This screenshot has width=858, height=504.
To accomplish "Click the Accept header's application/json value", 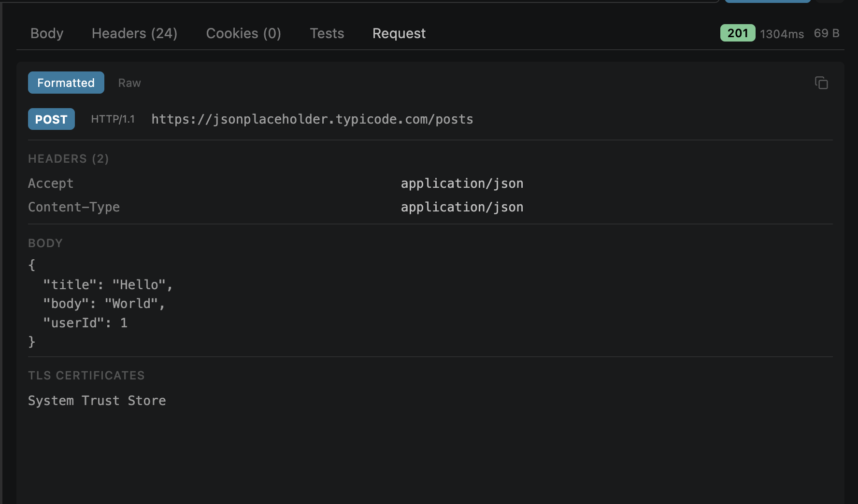I will pyautogui.click(x=462, y=183).
